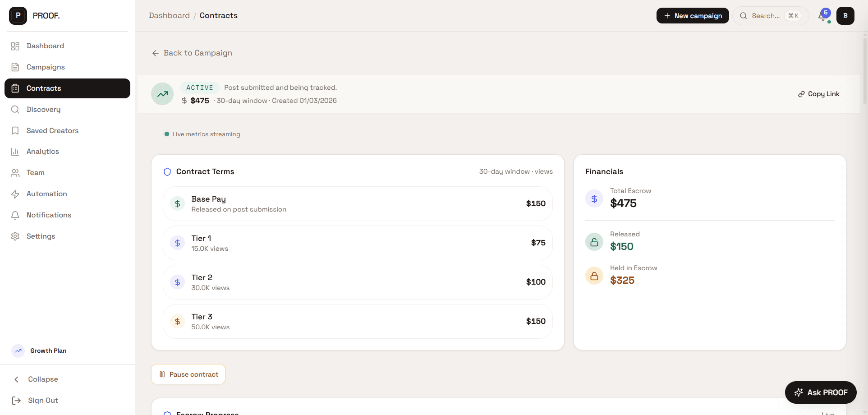Open the Dashboard sidebar item
Screen dimensions: 868x415
point(67,46)
